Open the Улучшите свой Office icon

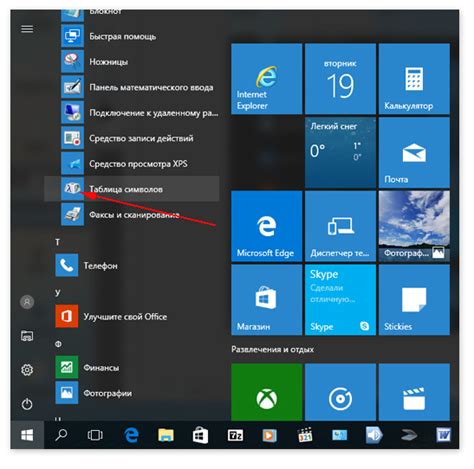(x=67, y=316)
